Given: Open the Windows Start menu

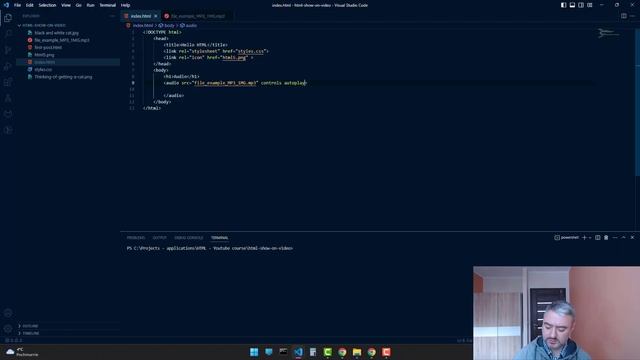Looking at the screenshot, I should click(x=254, y=352).
